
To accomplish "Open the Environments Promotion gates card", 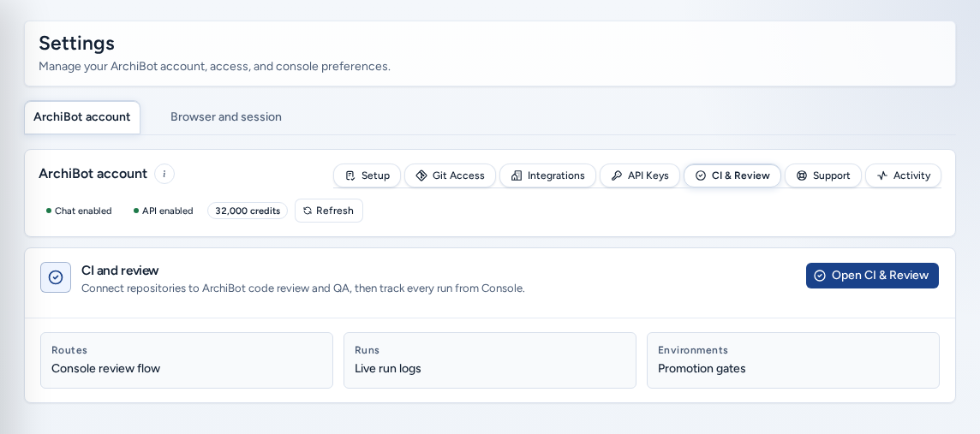I will point(792,360).
